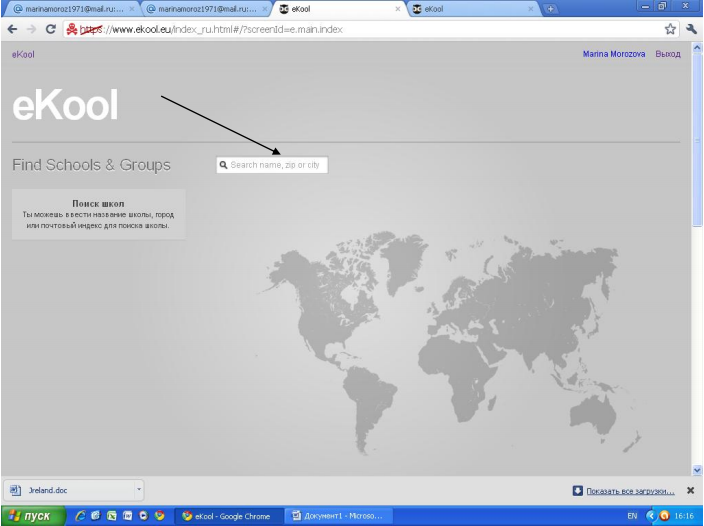This screenshot has width=704, height=526.
Task: Open a new tab with the plus button
Action: (x=550, y=9)
